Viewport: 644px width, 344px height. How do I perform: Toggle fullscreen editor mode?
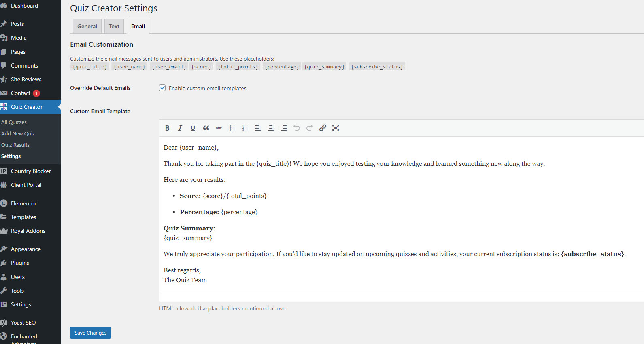336,128
